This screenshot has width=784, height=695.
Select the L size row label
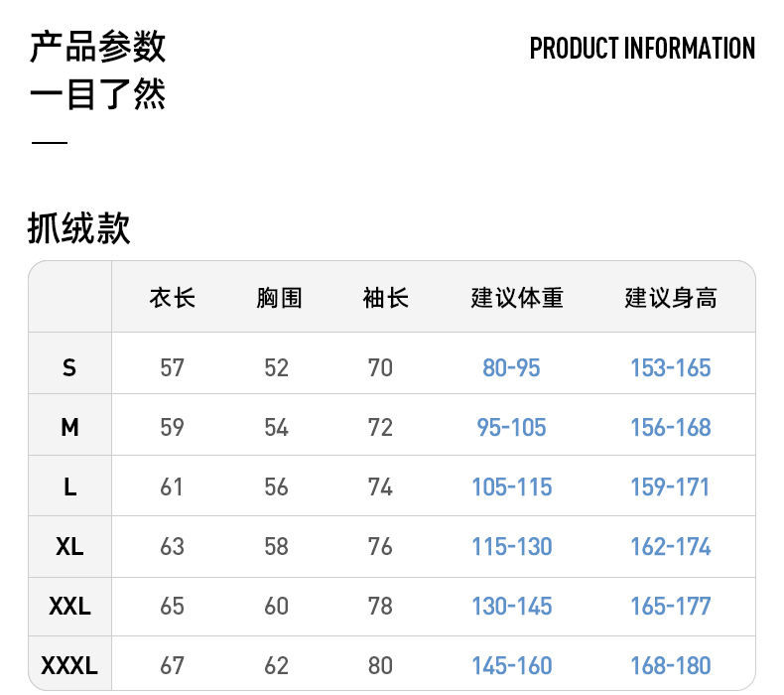pos(69,487)
